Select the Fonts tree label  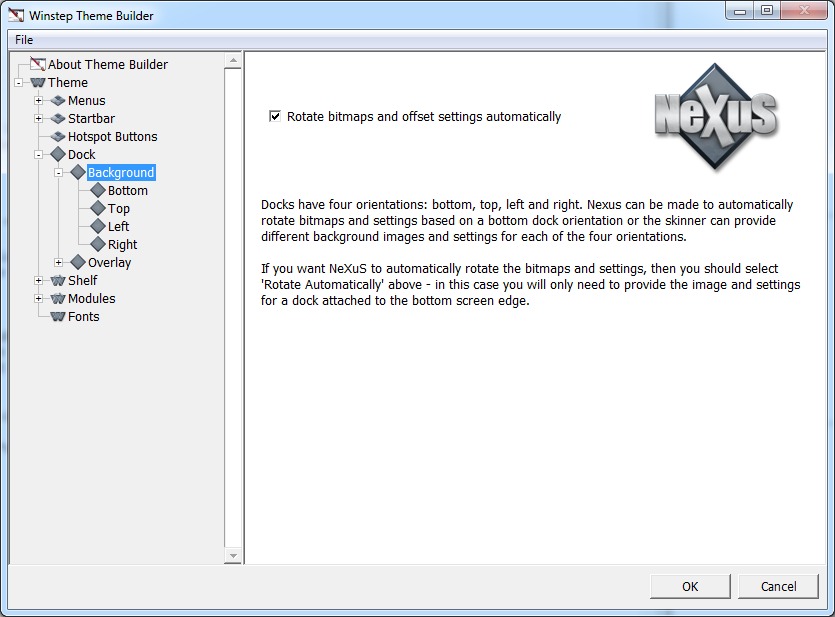[84, 317]
